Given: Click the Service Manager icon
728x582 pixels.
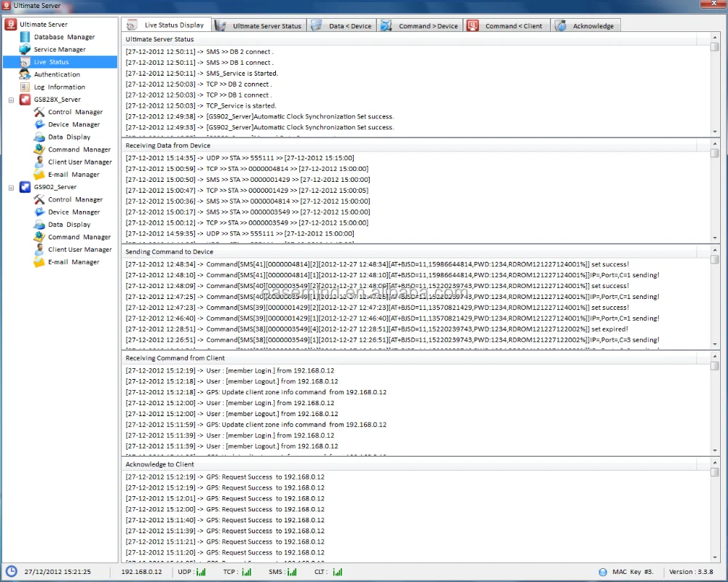Looking at the screenshot, I should click(25, 49).
